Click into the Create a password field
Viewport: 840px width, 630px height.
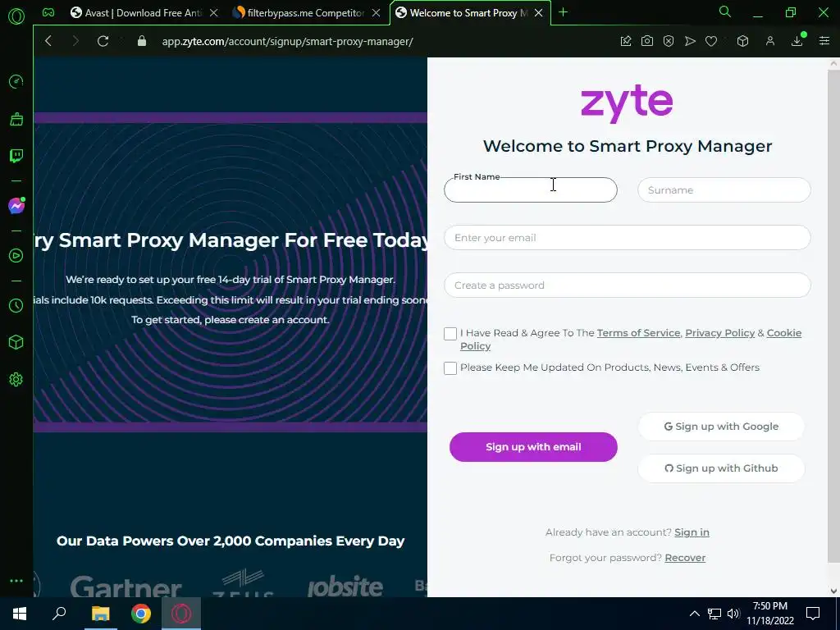click(x=628, y=285)
